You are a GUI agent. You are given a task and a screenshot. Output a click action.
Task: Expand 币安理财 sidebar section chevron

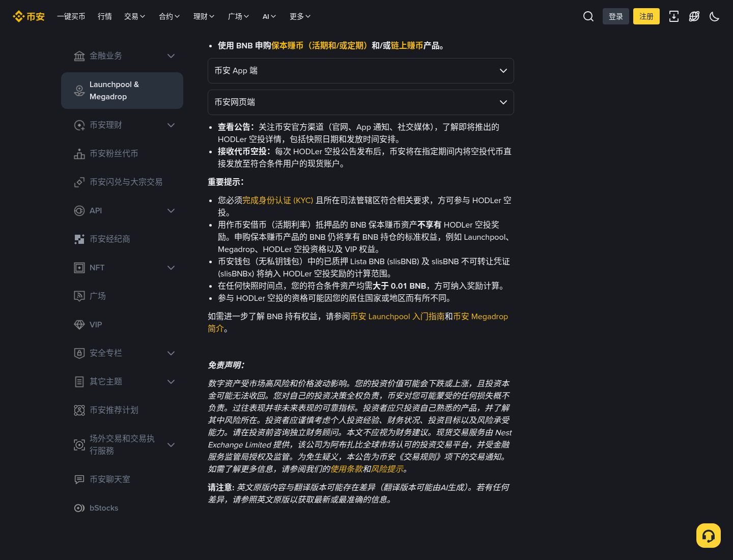click(x=171, y=125)
